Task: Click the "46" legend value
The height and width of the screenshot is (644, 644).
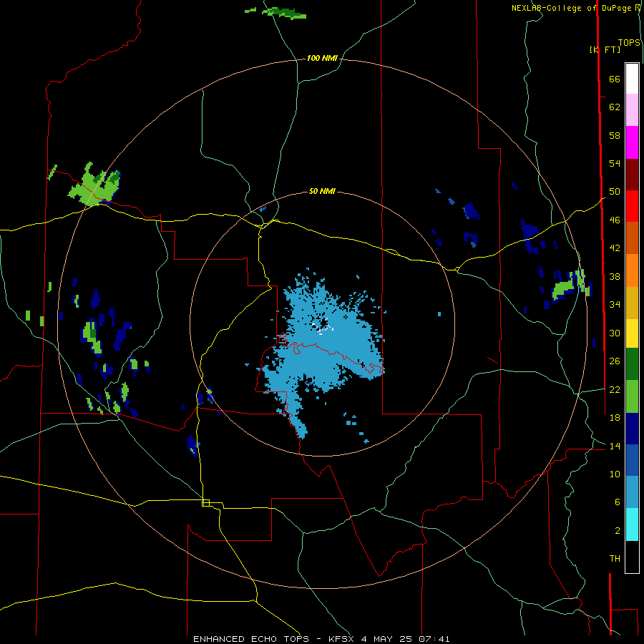Action: click(615, 220)
